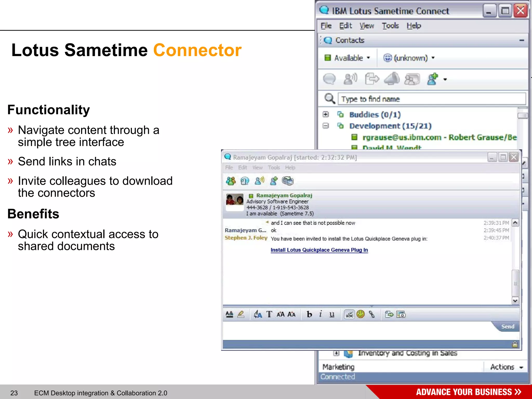This screenshot has height=399, width=532.
Task: Click the magnifier search icon in Contacts
Action: (330, 99)
